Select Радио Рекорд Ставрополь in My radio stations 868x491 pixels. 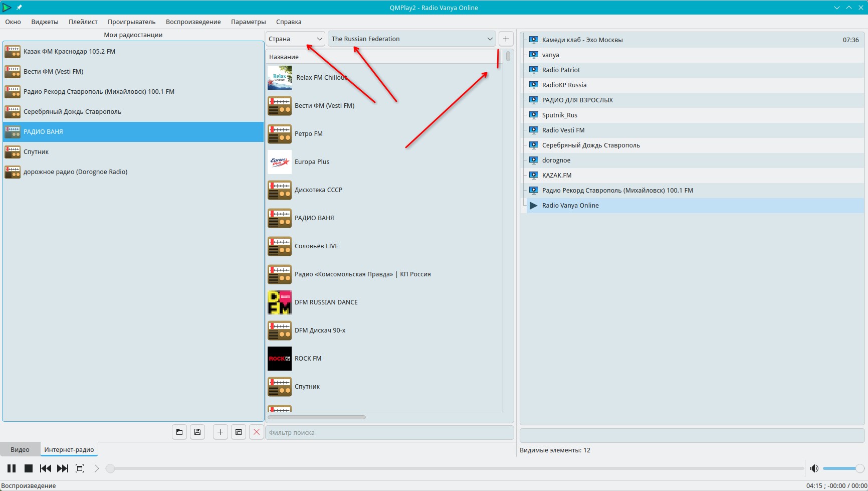coord(133,92)
